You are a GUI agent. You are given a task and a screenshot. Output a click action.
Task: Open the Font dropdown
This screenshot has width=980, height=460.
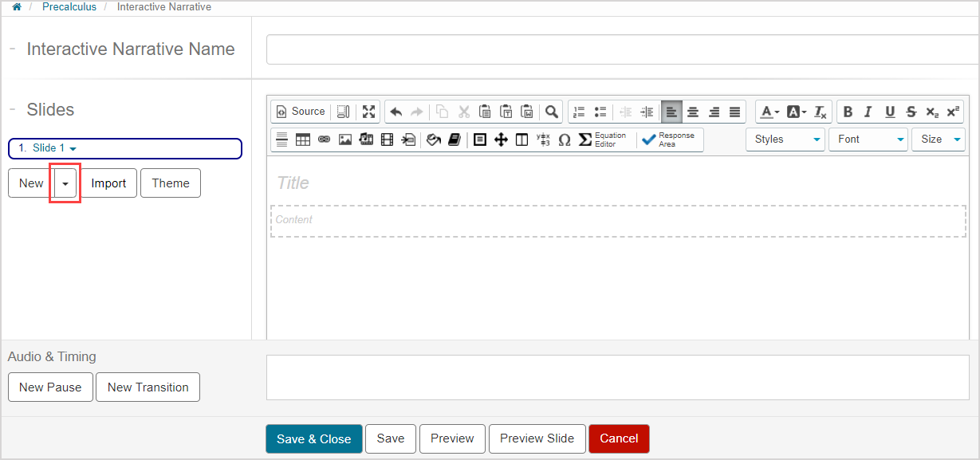pyautogui.click(x=868, y=140)
